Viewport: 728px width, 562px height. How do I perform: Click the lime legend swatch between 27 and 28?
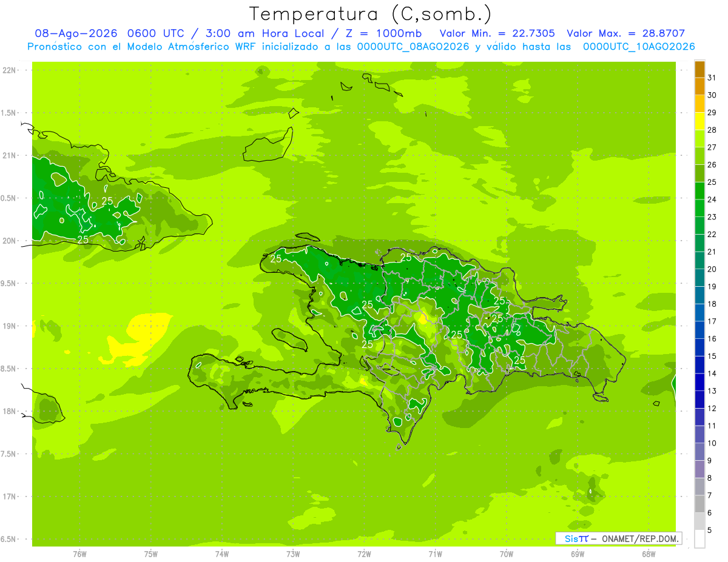coord(699,139)
